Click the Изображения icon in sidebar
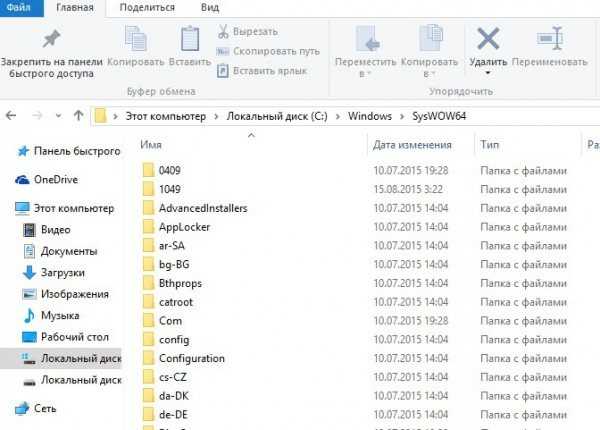Viewport: 600px width, 430px height. (x=29, y=294)
